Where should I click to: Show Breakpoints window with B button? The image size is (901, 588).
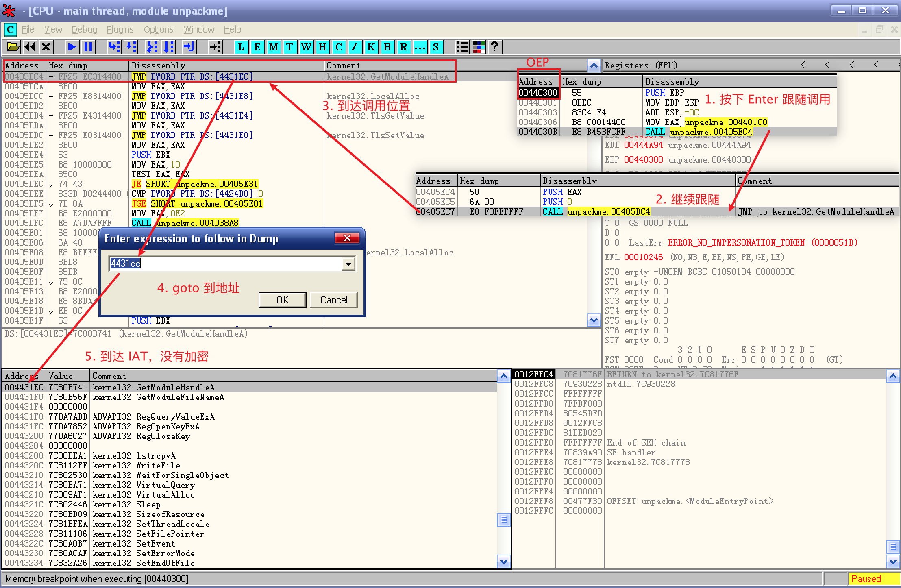tap(387, 47)
